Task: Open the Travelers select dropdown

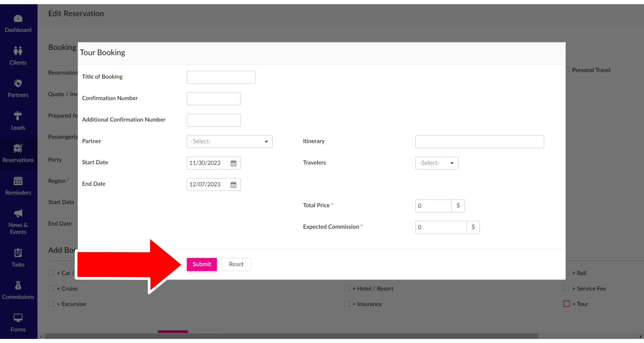Action: coord(436,163)
